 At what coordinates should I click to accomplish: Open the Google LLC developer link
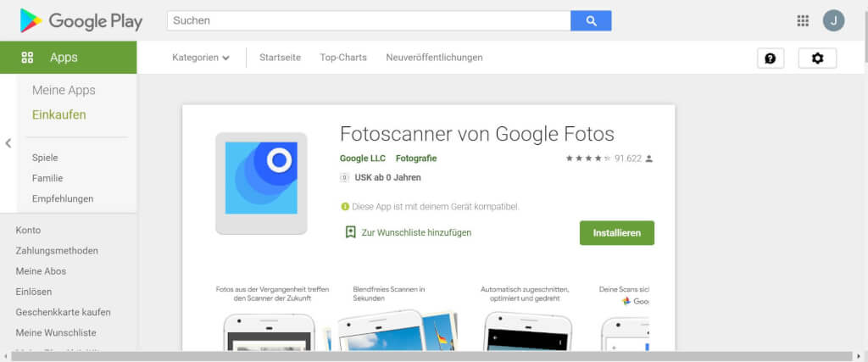coord(363,159)
